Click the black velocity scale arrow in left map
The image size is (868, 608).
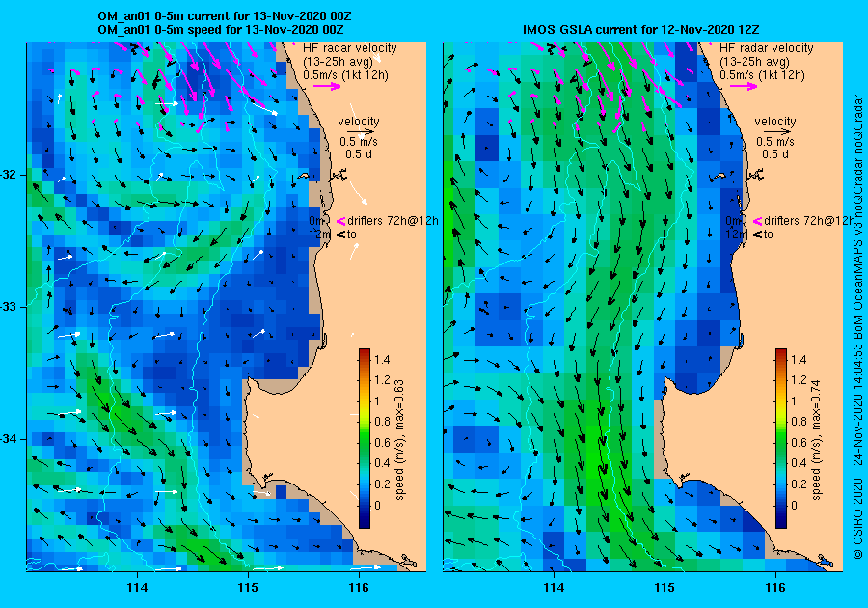(363, 132)
